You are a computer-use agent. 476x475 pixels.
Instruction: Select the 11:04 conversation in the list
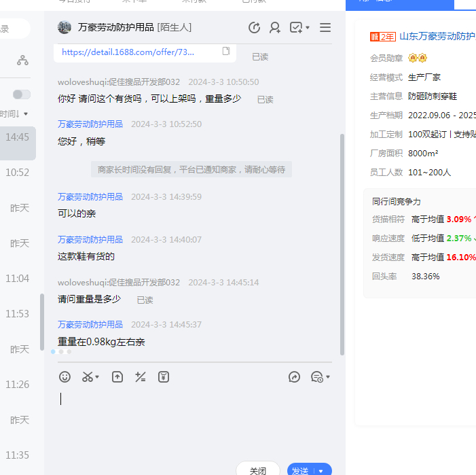18,279
